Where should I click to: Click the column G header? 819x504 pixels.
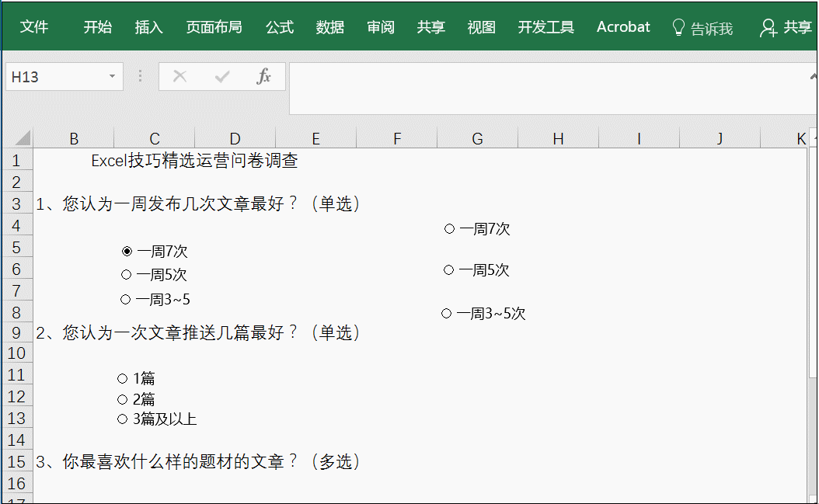pyautogui.click(x=477, y=137)
